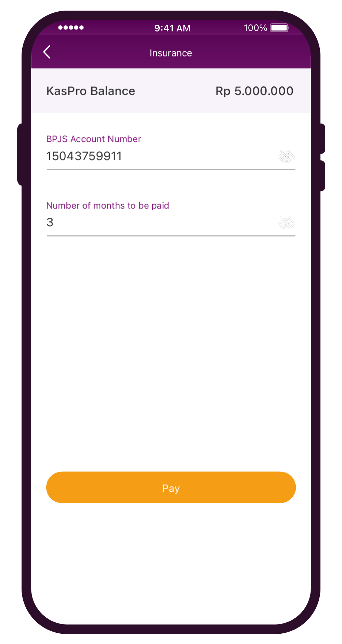This screenshot has height=644, width=342.
Task: Tap the account number value 15043759911
Action: (84, 156)
